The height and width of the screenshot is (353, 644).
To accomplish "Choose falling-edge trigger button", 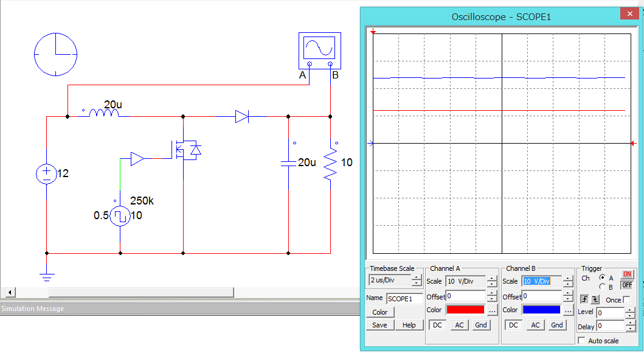I will (x=595, y=299).
